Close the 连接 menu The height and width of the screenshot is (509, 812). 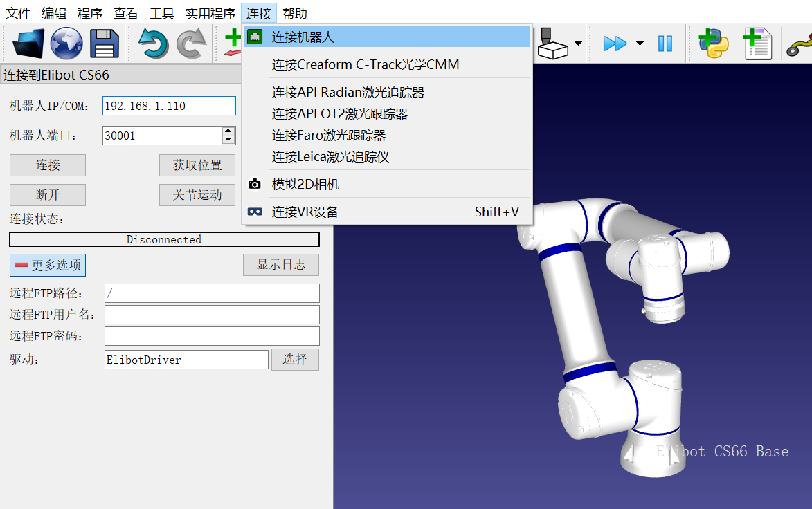point(259,13)
